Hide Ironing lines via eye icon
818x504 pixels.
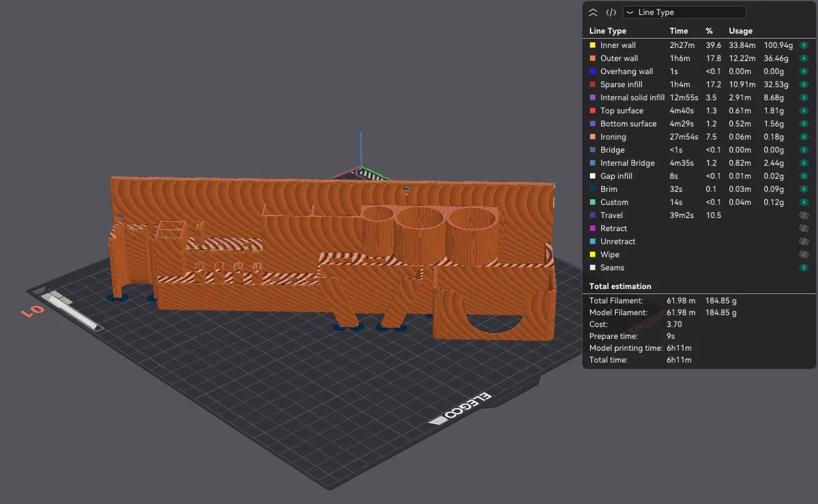pyautogui.click(x=804, y=137)
